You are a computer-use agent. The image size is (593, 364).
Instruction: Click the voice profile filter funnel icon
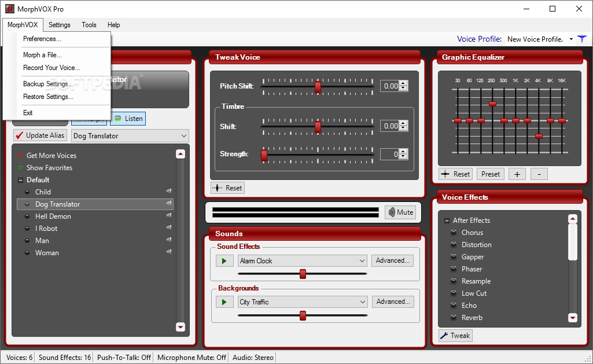(x=582, y=39)
